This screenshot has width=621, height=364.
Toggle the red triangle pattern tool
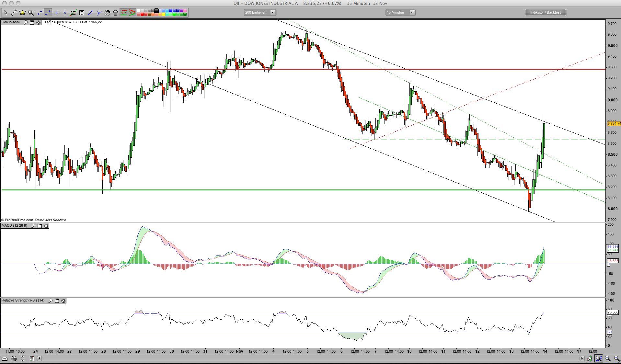(132, 13)
